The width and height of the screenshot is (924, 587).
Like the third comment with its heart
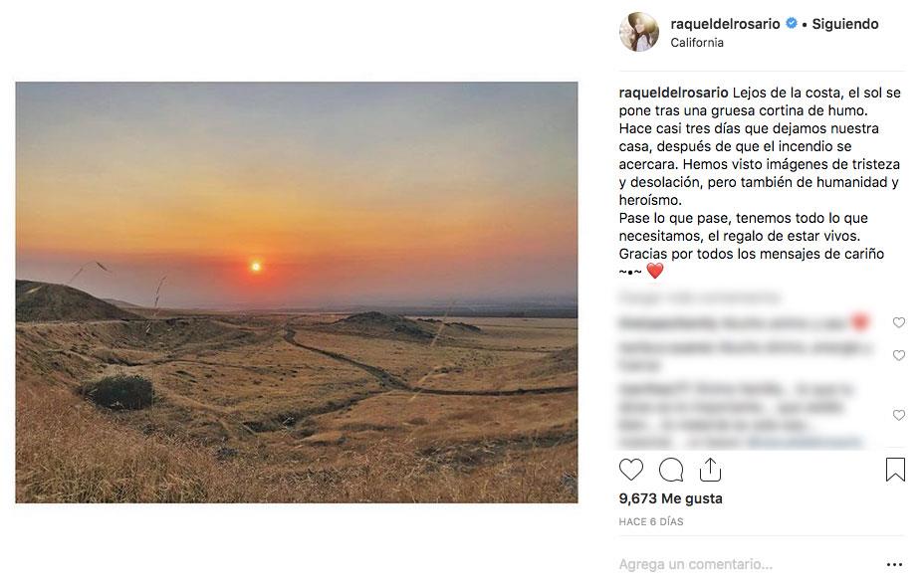click(x=899, y=415)
